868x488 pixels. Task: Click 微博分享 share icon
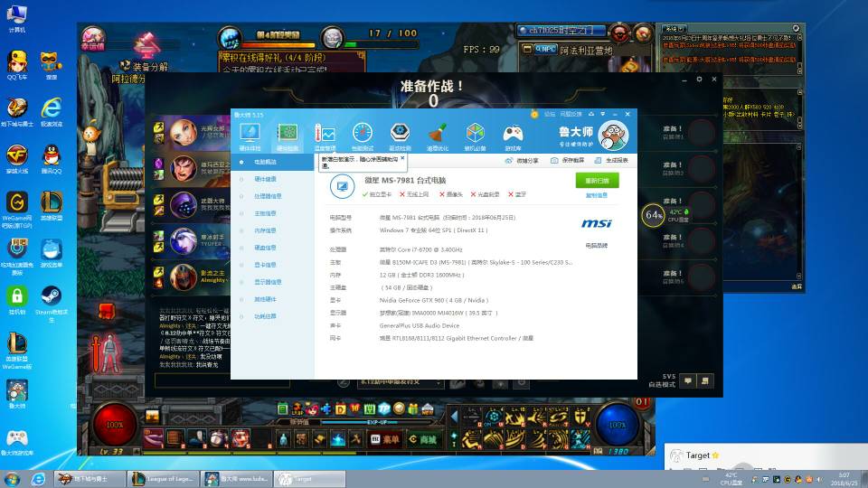(x=521, y=161)
